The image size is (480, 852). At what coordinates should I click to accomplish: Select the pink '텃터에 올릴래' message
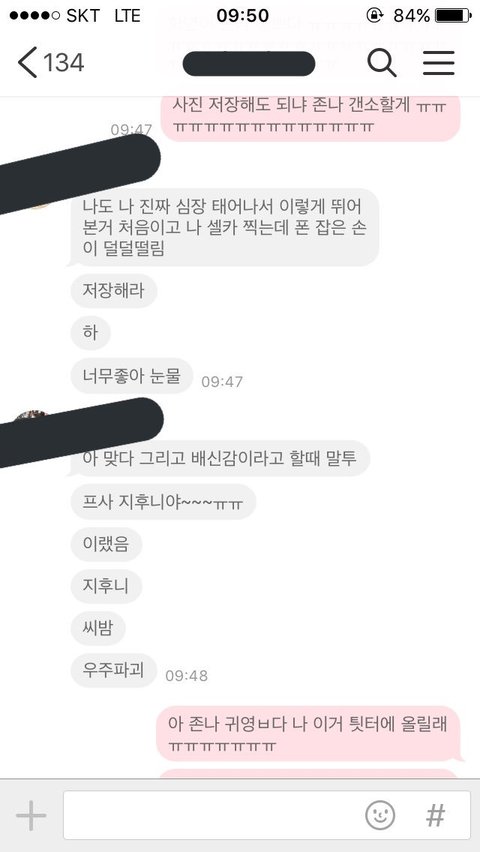(x=310, y=734)
